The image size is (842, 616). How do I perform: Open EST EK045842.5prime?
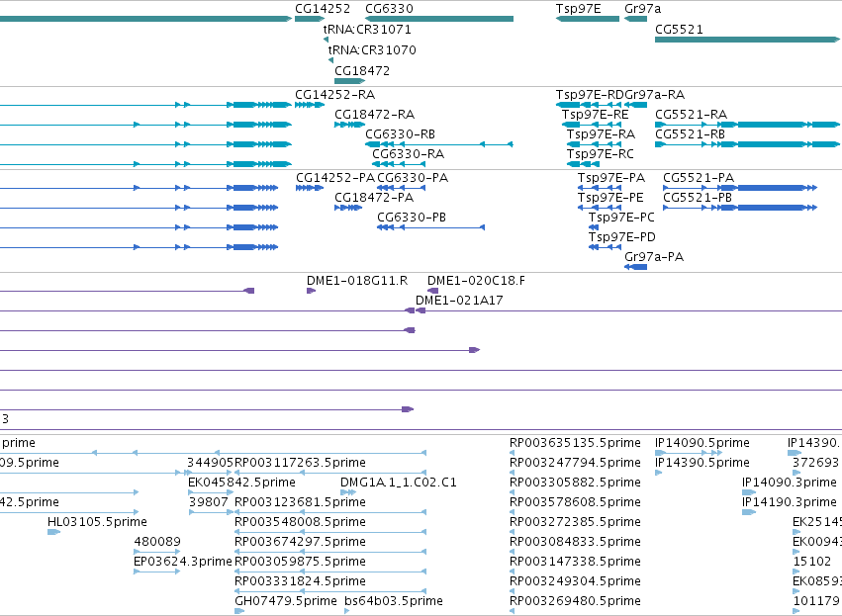pos(241,483)
